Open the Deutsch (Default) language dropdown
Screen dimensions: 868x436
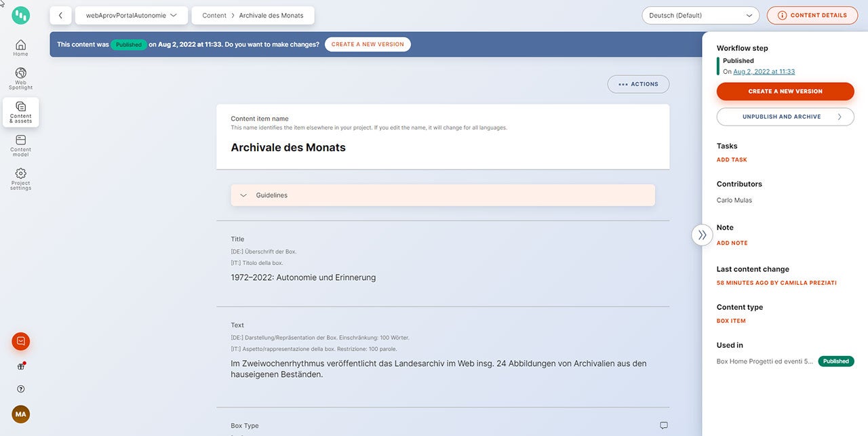[x=700, y=15]
